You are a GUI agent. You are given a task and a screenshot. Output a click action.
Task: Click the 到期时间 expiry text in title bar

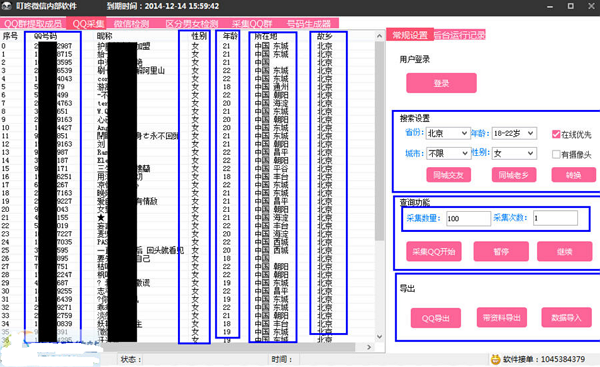pos(163,6)
